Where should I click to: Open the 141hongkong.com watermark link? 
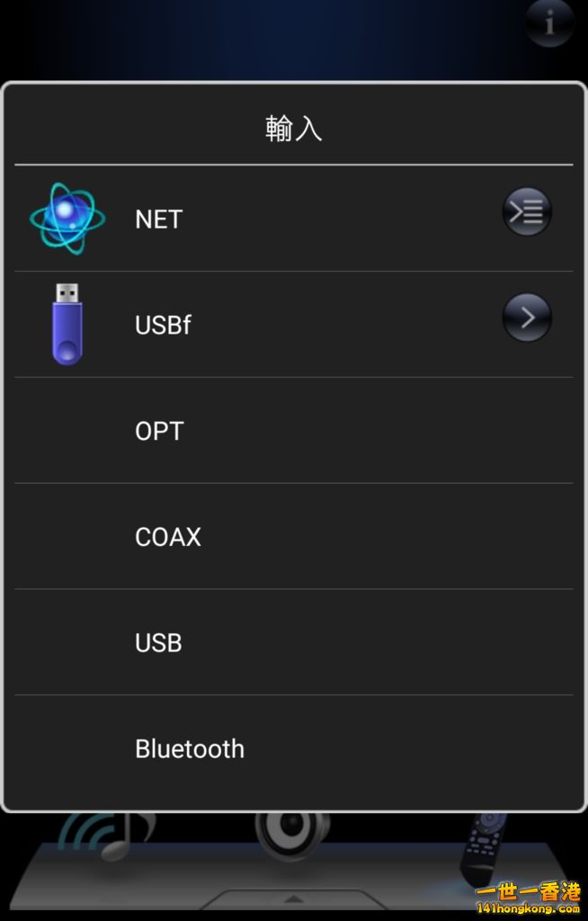pyautogui.click(x=529, y=910)
